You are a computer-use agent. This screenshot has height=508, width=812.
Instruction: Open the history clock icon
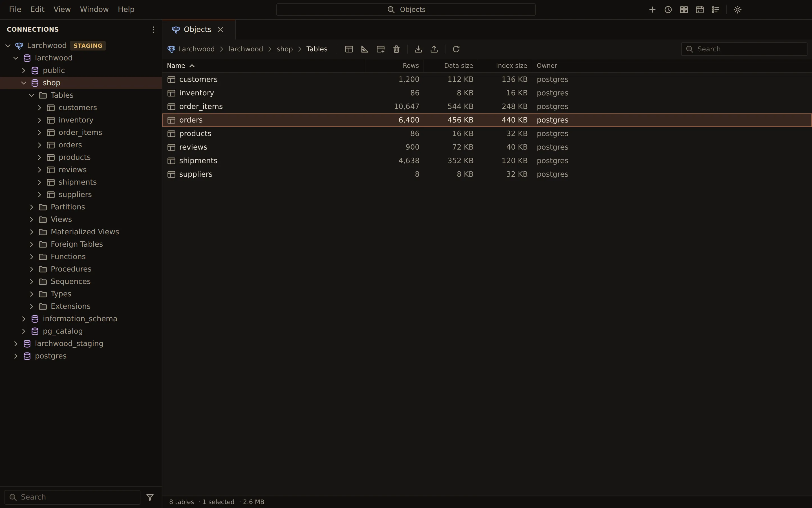pyautogui.click(x=668, y=9)
